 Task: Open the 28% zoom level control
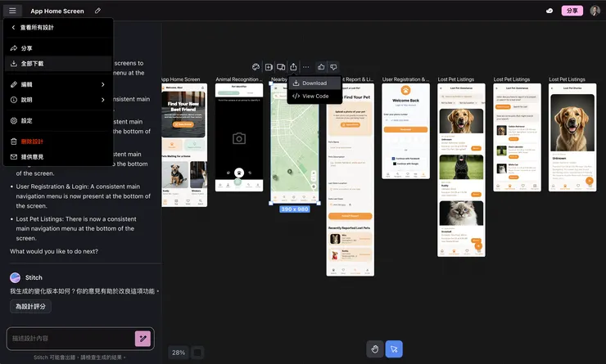(x=179, y=353)
